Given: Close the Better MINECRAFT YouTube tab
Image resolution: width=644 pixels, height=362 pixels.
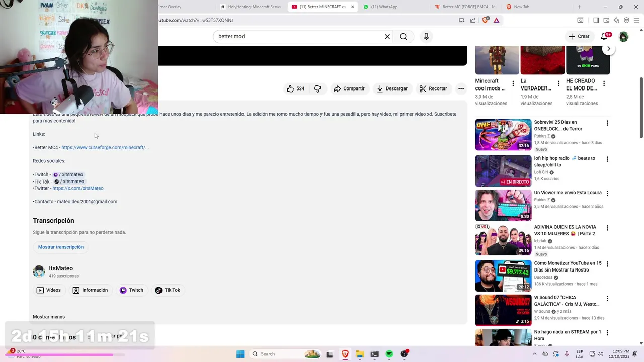Looking at the screenshot, I should tap(352, 7).
